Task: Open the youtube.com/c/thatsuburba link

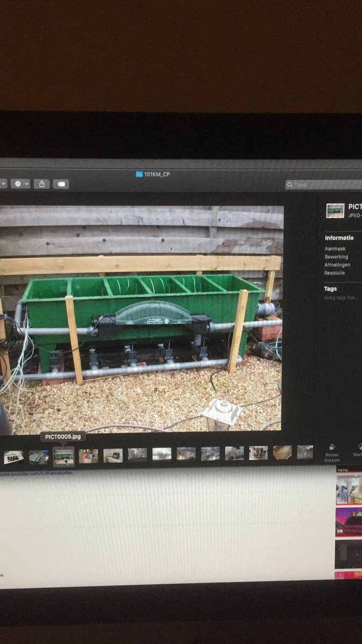Action: [x=37, y=474]
